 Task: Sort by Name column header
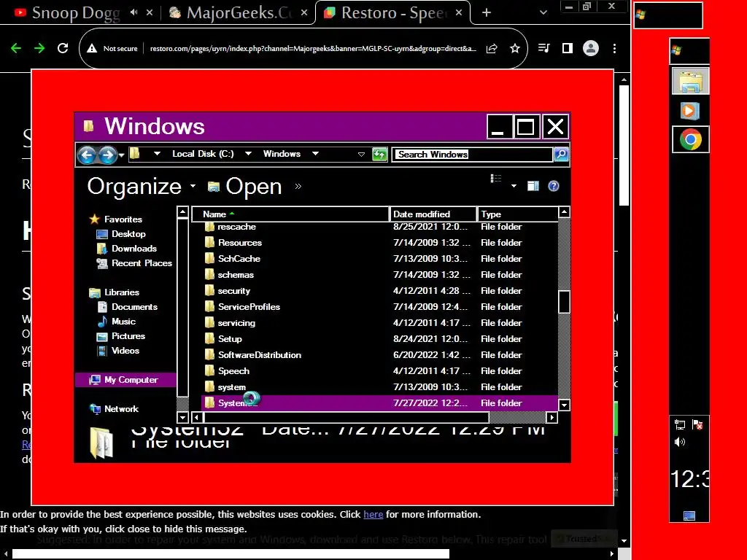290,214
